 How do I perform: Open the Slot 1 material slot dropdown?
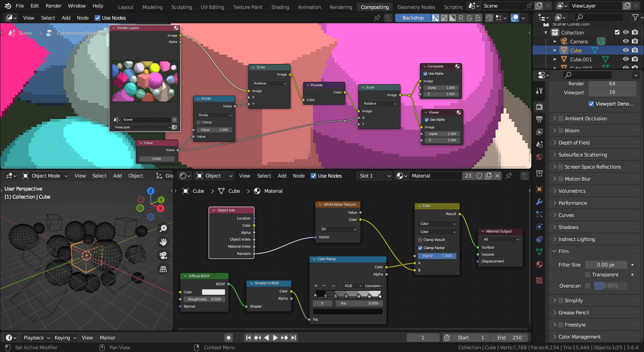[375, 176]
